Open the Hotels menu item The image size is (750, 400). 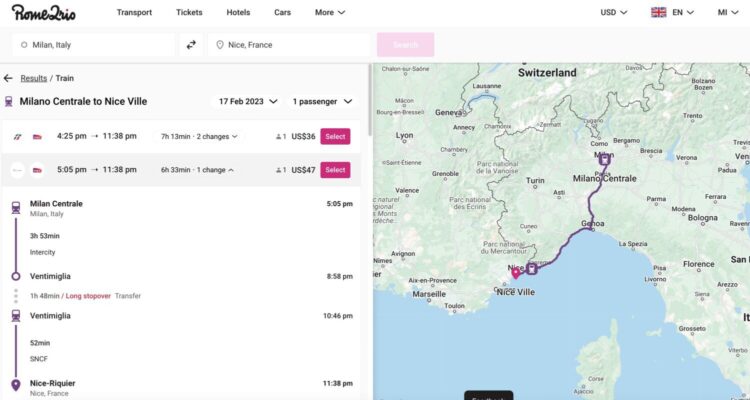(238, 12)
